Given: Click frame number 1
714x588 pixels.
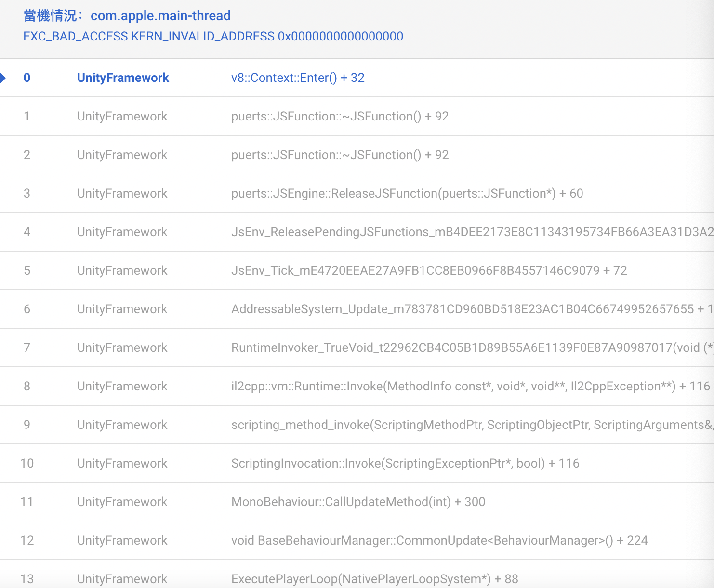Looking at the screenshot, I should tap(27, 116).
